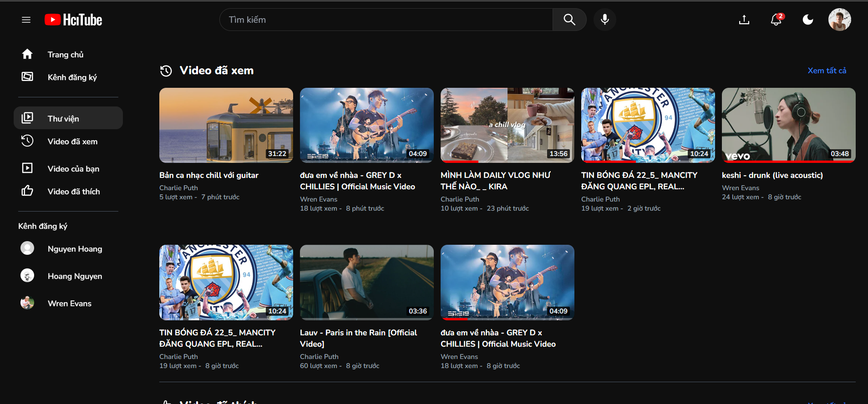
Task: Click 'Video đã xem' section heading
Action: point(217,71)
